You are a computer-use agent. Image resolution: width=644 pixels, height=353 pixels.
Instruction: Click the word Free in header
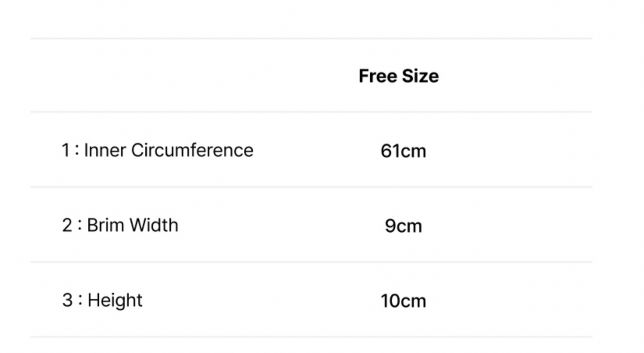[x=376, y=76]
